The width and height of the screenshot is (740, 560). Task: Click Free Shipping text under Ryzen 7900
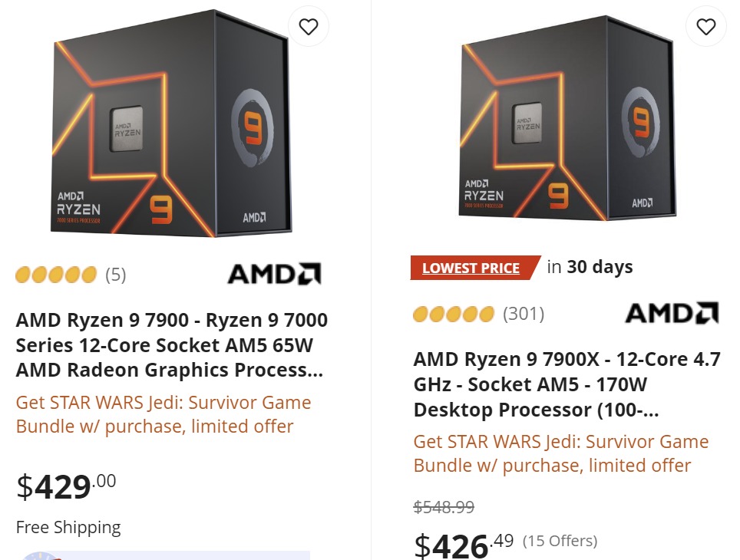click(x=68, y=528)
